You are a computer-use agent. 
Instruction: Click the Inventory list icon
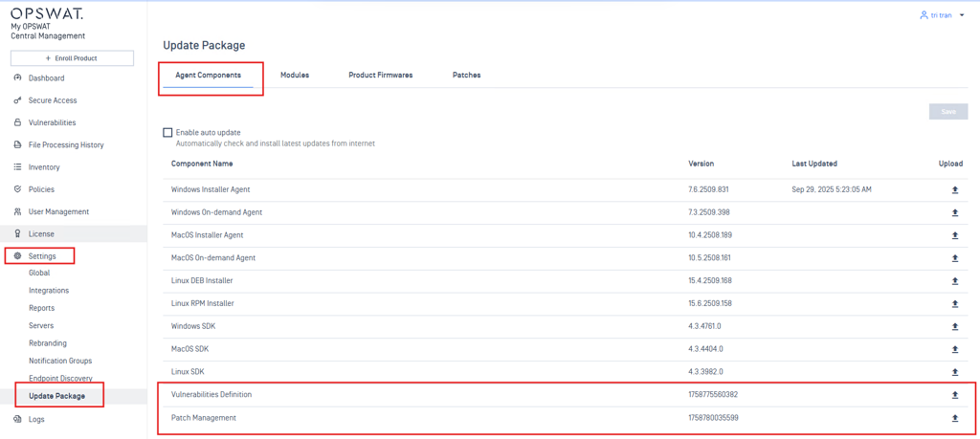pos(17,167)
